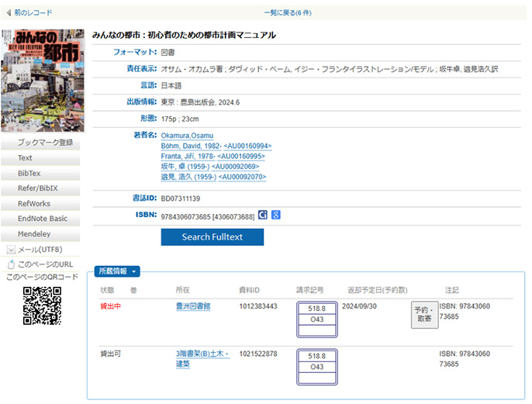
Task: Click the Search Fulltext button
Action: point(212,237)
